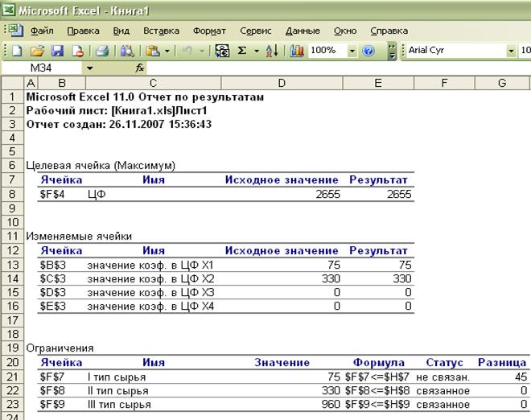531x420 pixels.
Task: Click the AutoSum sigma icon
Action: pos(242,51)
